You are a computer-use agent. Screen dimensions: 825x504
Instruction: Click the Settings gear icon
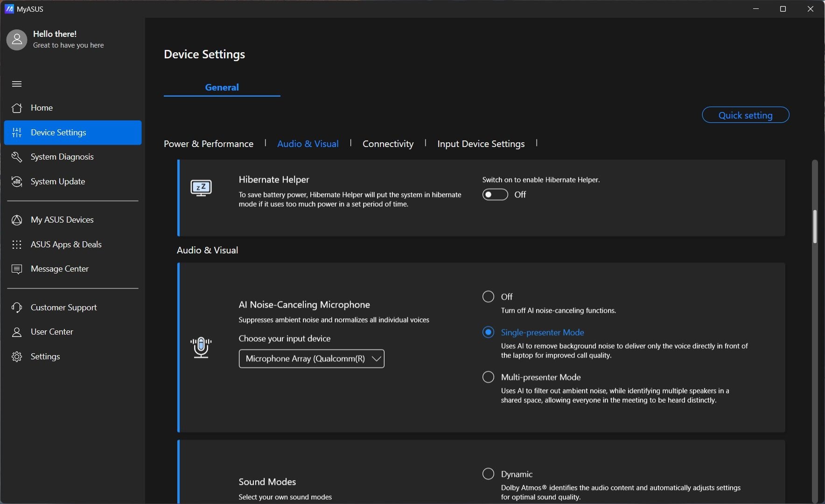pos(17,357)
